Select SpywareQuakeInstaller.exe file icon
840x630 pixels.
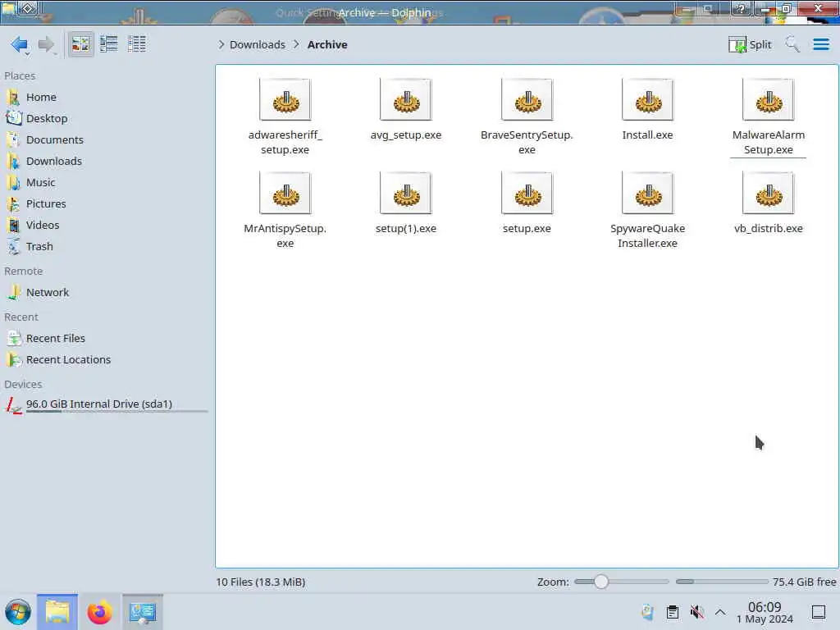(648, 193)
